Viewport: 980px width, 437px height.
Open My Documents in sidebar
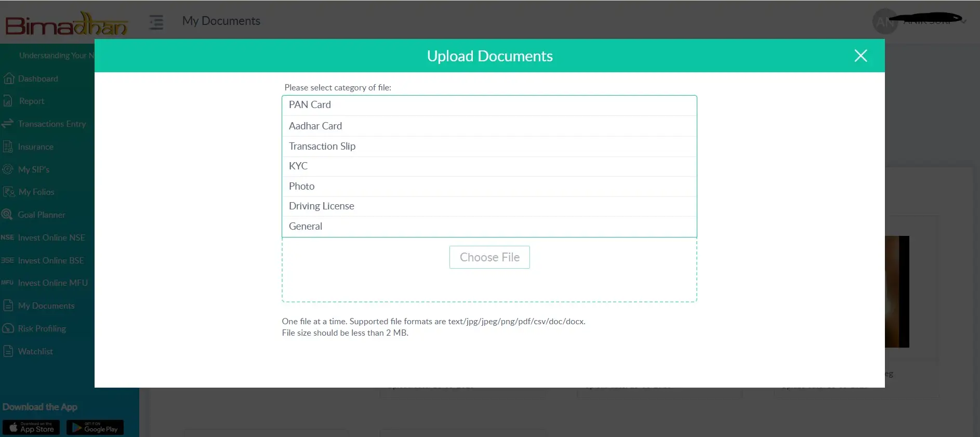[x=46, y=306]
